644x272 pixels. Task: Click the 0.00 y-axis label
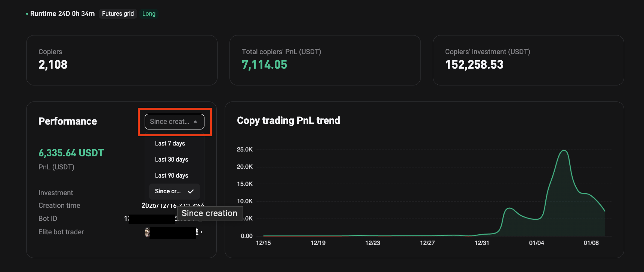pos(247,236)
